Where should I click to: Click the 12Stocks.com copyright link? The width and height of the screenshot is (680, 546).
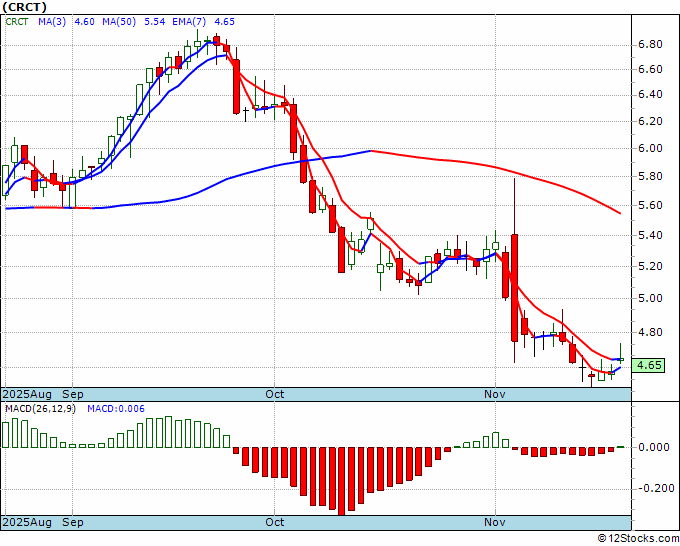[638, 538]
